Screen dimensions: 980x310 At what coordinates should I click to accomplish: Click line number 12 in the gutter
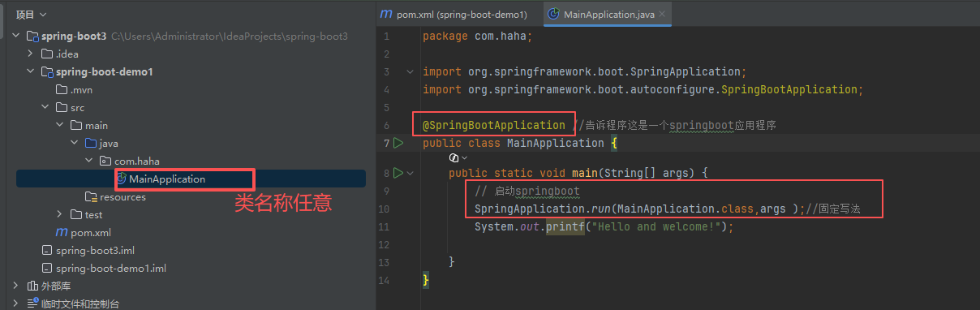pyautogui.click(x=385, y=244)
